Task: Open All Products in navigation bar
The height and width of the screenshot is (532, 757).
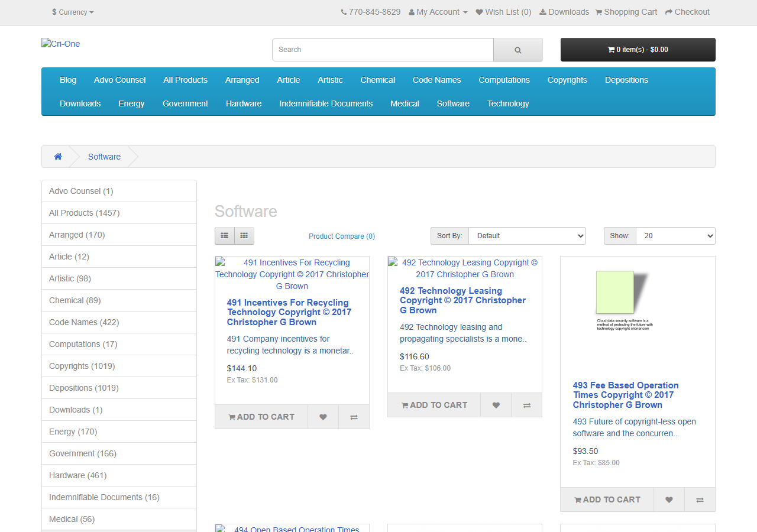Action: [x=185, y=80]
